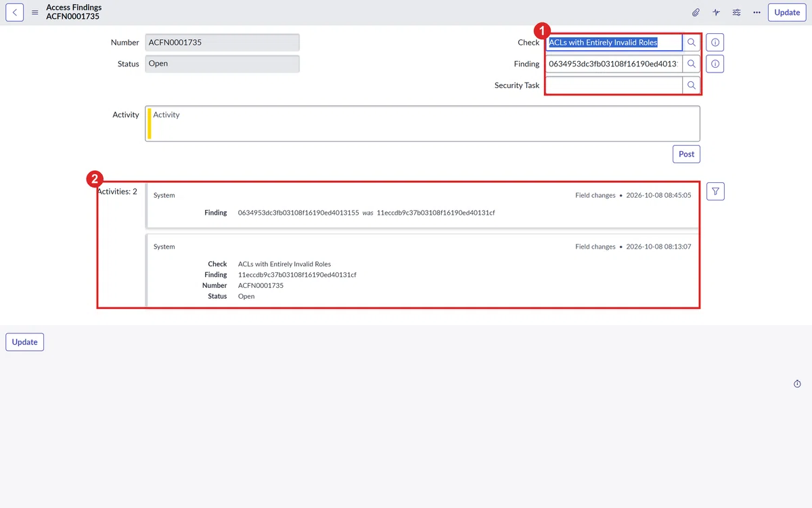Preview Check record info icon
This screenshot has width=812, height=508.
coord(715,43)
